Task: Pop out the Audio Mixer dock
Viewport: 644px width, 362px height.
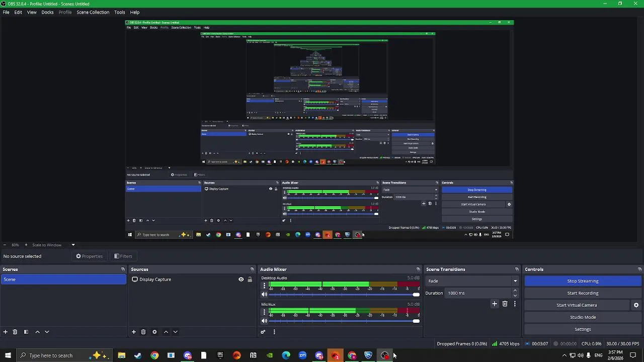Action: click(x=418, y=269)
